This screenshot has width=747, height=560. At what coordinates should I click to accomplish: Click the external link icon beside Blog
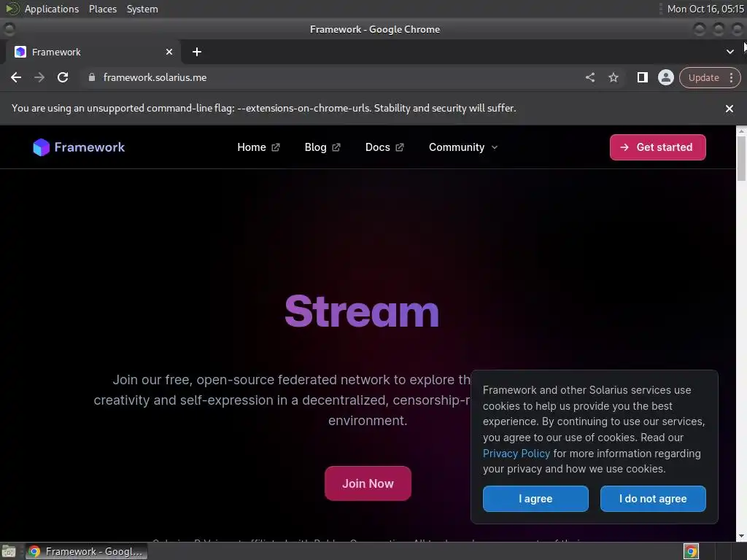[x=336, y=147]
